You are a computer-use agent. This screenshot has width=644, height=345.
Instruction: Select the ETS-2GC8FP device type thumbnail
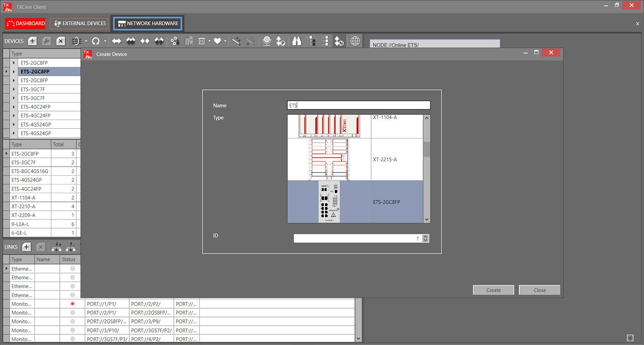point(329,202)
